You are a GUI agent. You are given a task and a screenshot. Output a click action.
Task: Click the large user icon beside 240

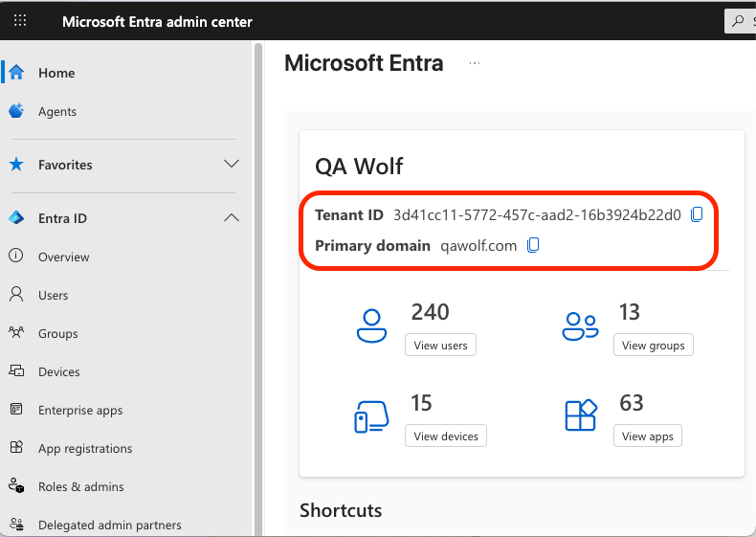[x=371, y=326]
